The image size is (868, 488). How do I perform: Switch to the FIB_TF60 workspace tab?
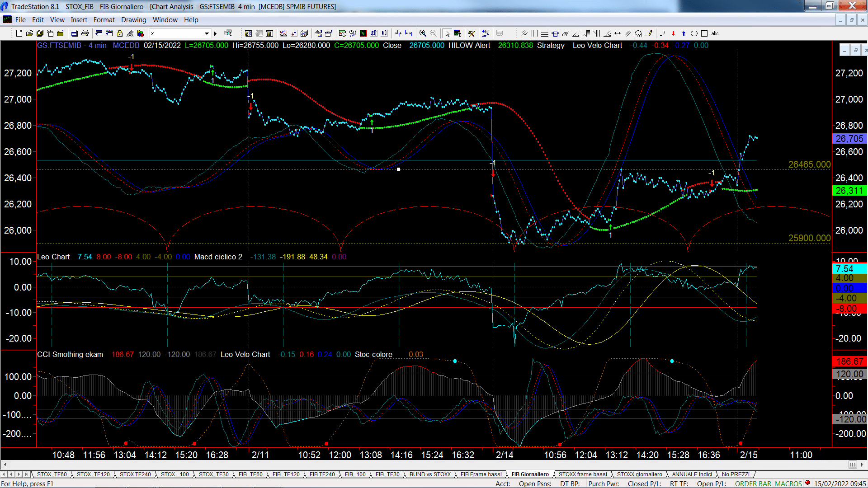250,474
